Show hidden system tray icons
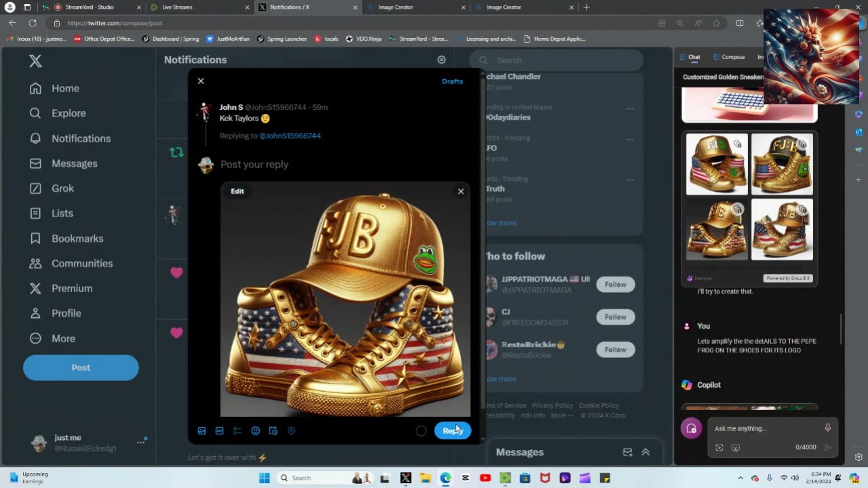868x488 pixels. tap(741, 478)
